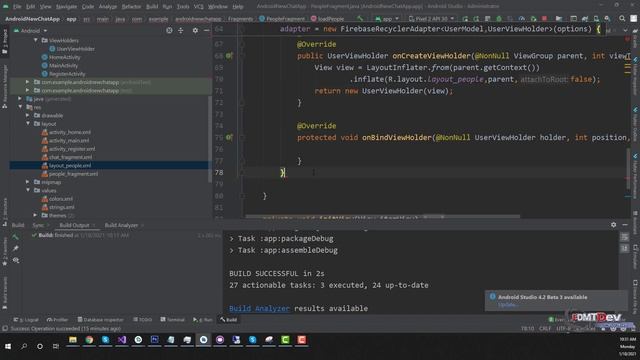Click the app breadcrumb in navigation bar
640x360 pixels.
click(x=71, y=19)
